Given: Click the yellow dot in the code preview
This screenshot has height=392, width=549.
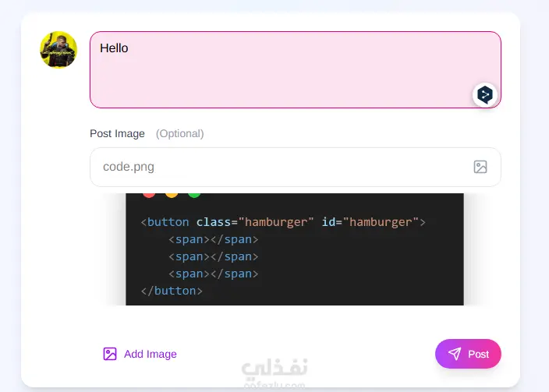Looking at the screenshot, I should (172, 193).
